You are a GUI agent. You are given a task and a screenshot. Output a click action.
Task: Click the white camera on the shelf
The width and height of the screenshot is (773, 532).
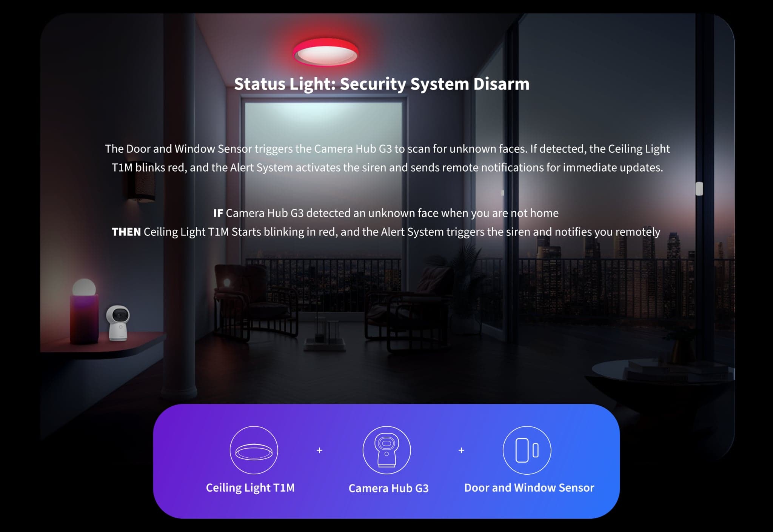click(x=118, y=323)
